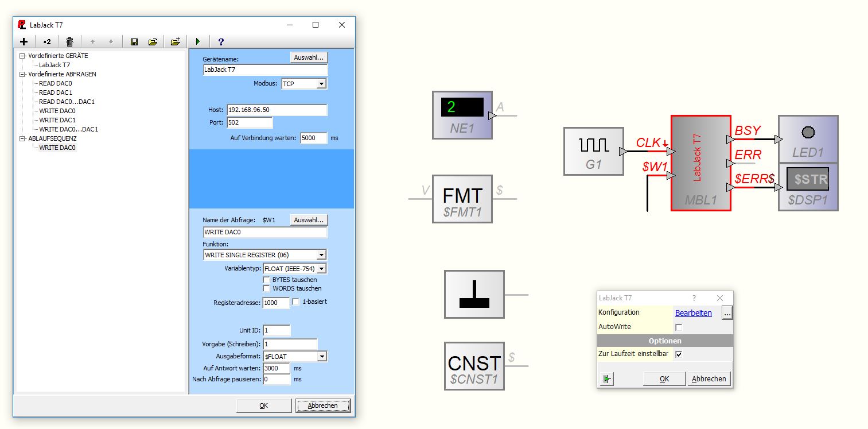Click the Gerätename input field
The height and width of the screenshot is (429, 868).
pyautogui.click(x=265, y=70)
